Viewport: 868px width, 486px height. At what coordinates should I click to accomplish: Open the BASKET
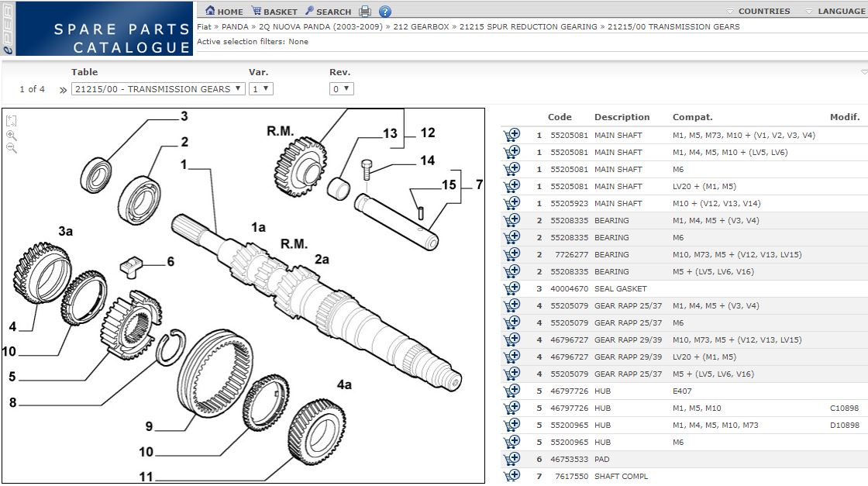point(274,11)
